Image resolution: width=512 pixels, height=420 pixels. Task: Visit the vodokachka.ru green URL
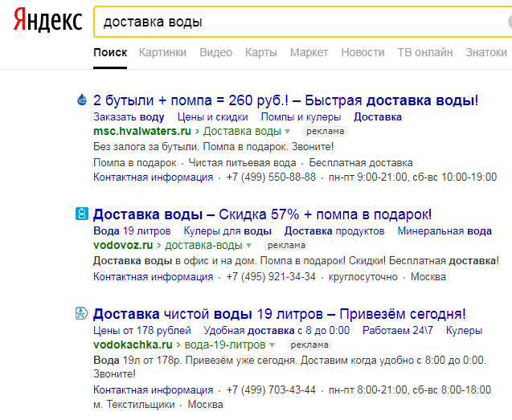pos(133,345)
